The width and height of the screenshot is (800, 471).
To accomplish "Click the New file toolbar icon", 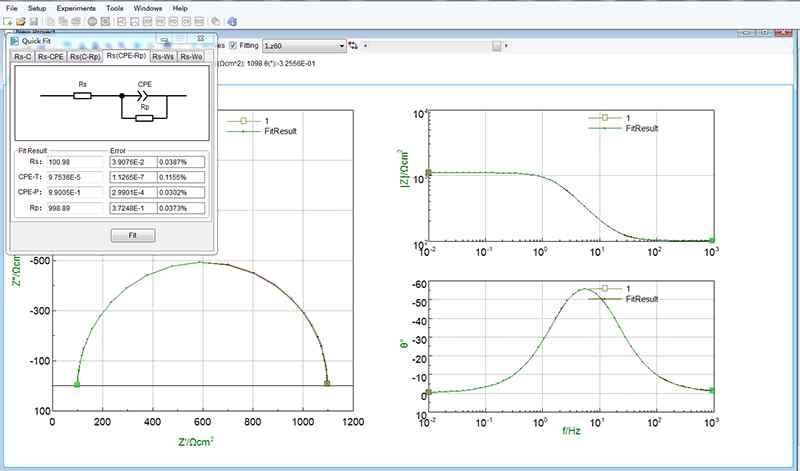I will [x=8, y=21].
